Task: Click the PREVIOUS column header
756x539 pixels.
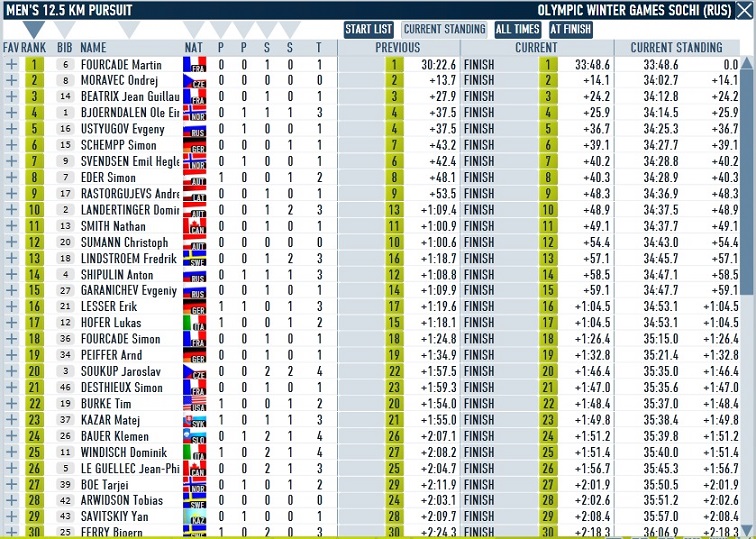Action: (398, 47)
